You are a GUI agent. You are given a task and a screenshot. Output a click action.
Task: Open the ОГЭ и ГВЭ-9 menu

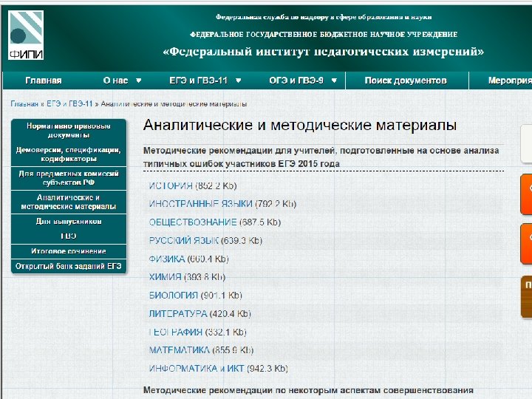pyautogui.click(x=296, y=81)
